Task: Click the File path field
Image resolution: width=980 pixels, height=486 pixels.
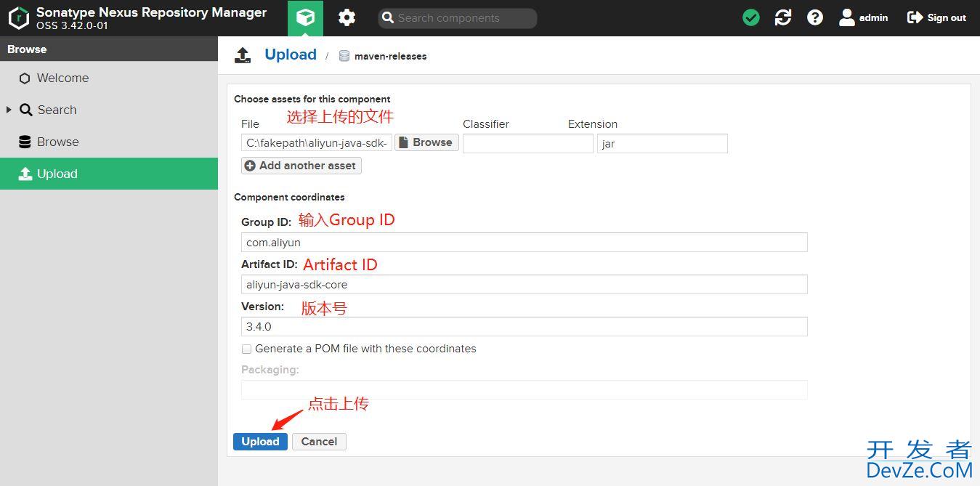Action: point(317,143)
